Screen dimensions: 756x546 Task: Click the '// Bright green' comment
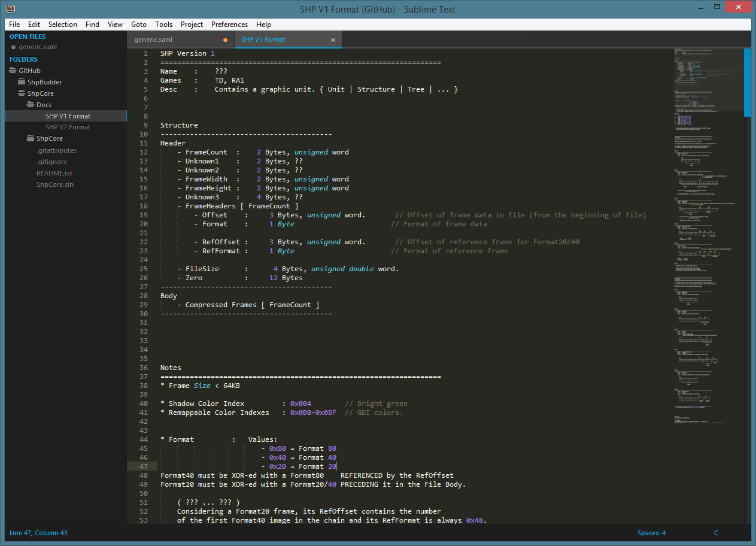click(376, 404)
